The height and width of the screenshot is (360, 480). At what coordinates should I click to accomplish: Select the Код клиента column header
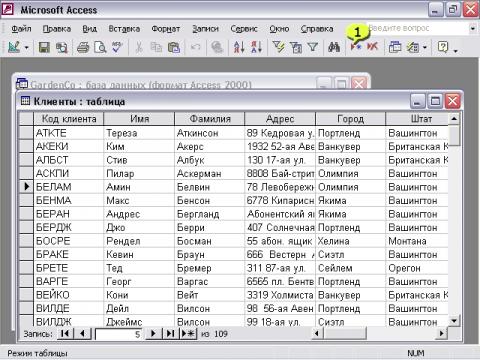click(69, 119)
